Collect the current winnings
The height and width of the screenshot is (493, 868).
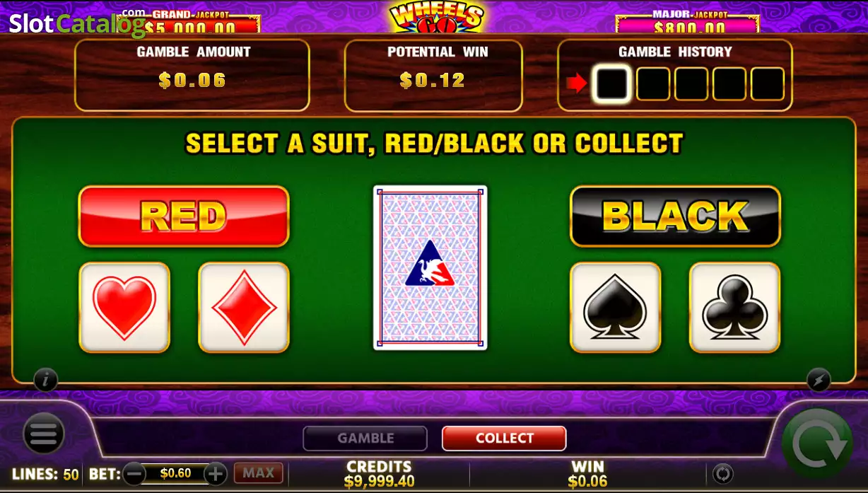tap(504, 438)
